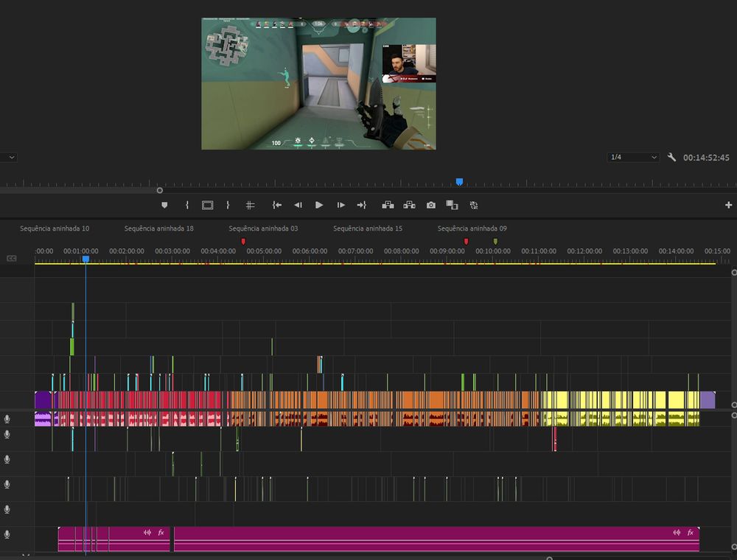Step forward one frame
The height and width of the screenshot is (560, 737).
pyautogui.click(x=340, y=206)
